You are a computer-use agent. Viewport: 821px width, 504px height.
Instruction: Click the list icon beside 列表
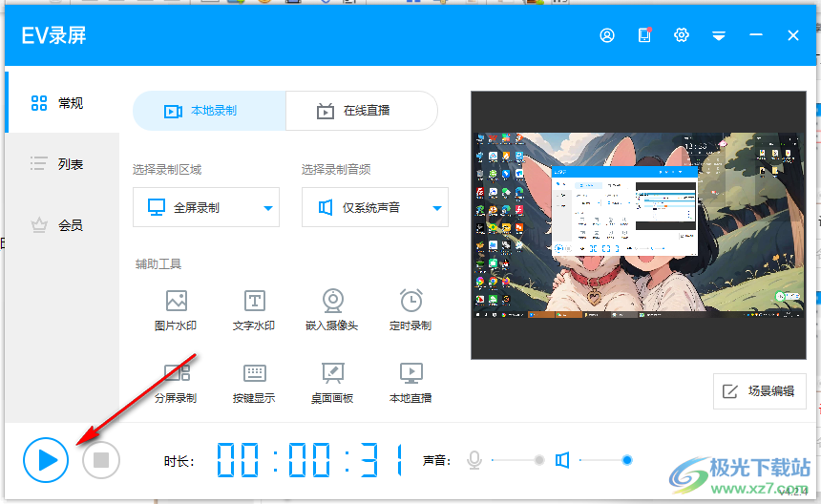(x=39, y=164)
